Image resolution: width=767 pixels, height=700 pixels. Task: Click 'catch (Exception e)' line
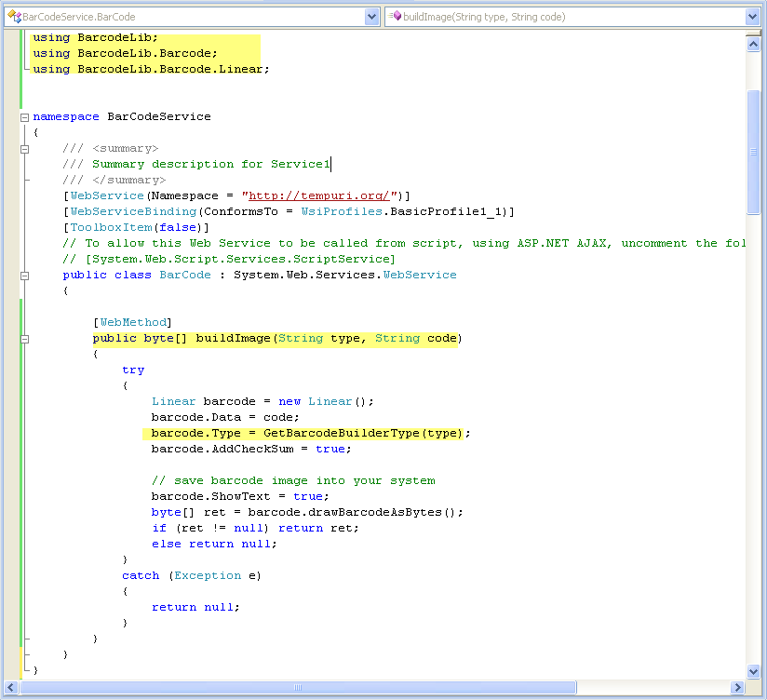(x=192, y=576)
